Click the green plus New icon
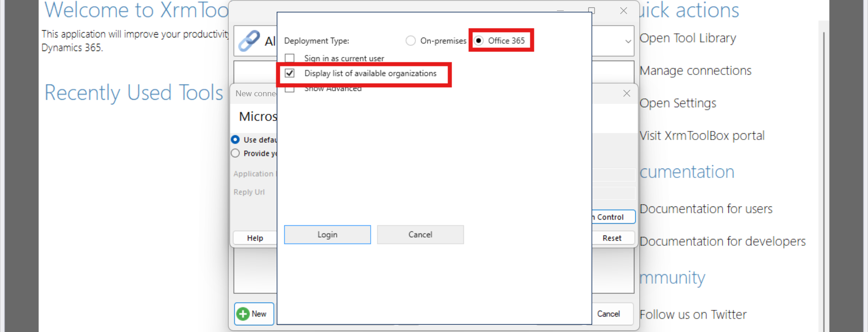The height and width of the screenshot is (332, 868). click(243, 314)
